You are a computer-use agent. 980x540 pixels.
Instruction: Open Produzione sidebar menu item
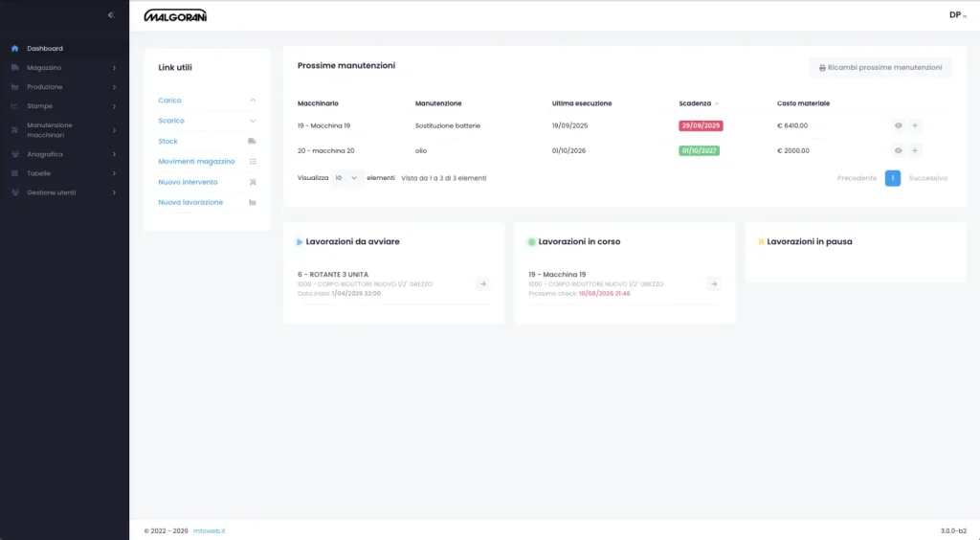[44, 87]
